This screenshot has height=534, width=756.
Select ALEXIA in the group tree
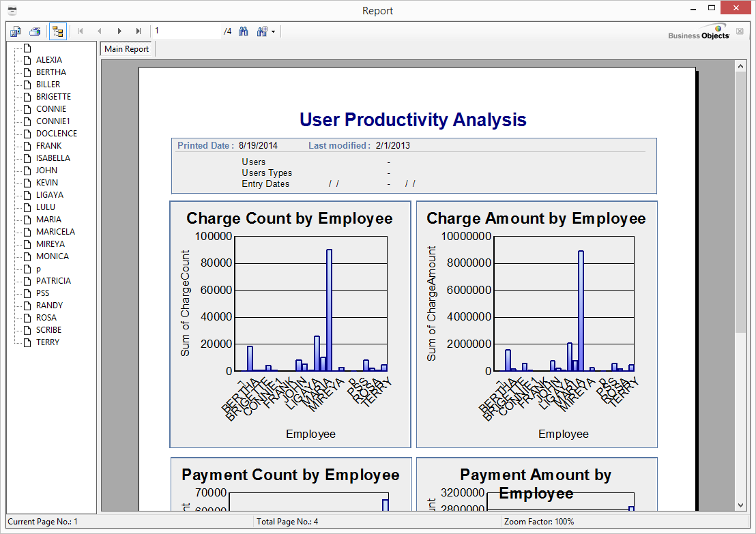tap(48, 60)
